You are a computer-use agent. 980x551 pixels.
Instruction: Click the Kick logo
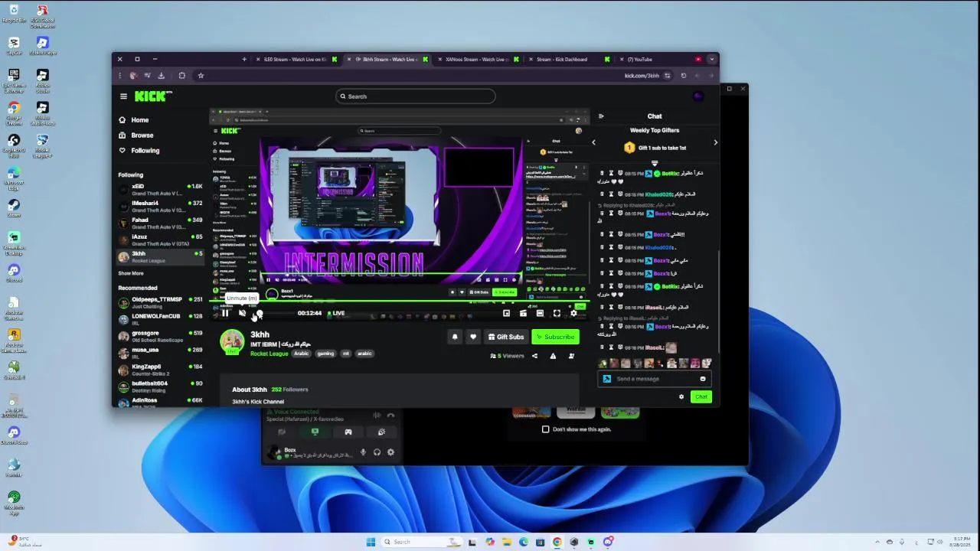coord(153,96)
